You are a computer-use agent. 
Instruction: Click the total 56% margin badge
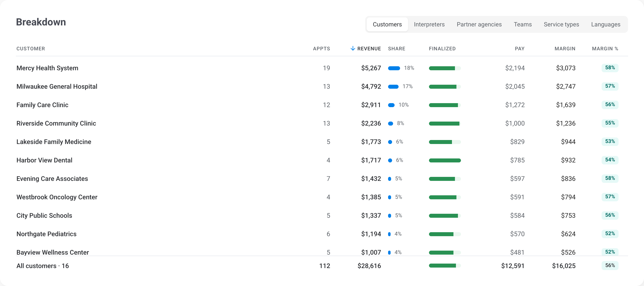(610, 265)
